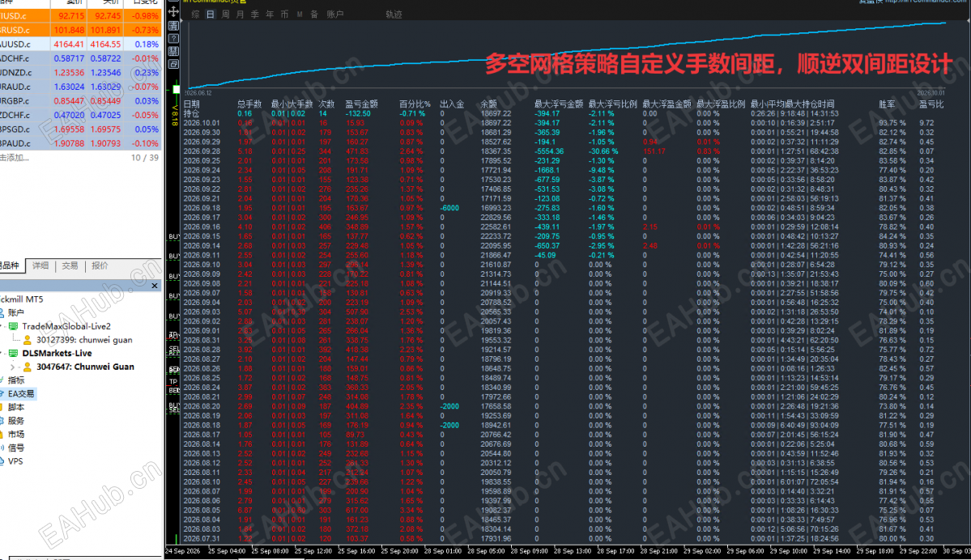Click the 盈亏金额 column header
971x560 pixels.
point(362,104)
